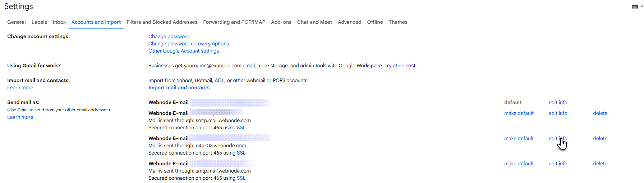Open the Advanced settings tab
This screenshot has width=644, height=183.
[349, 22]
